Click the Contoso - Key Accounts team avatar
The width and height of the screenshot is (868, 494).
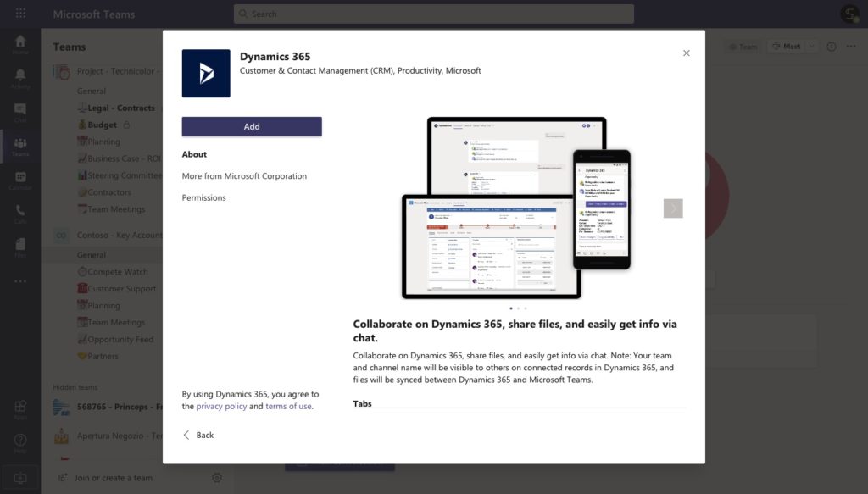point(61,235)
